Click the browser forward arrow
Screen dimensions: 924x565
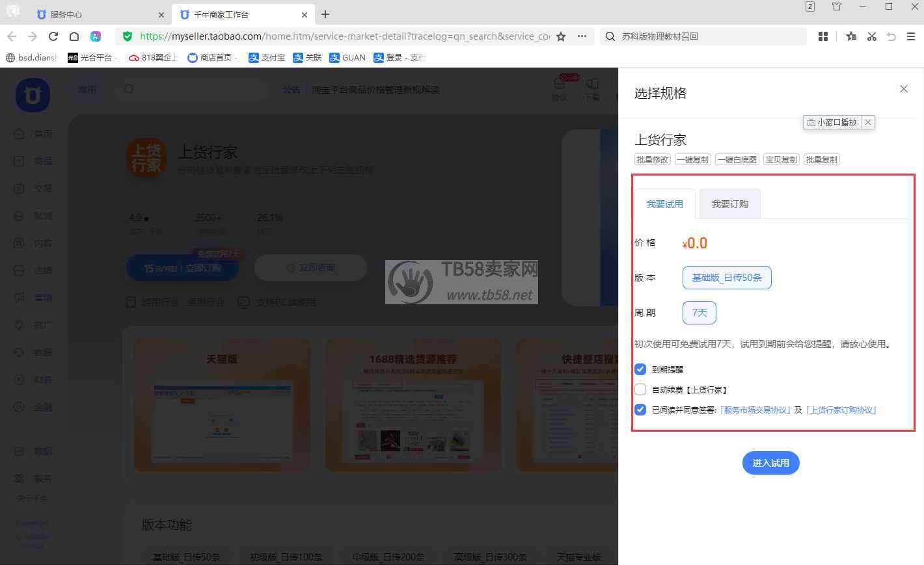33,36
